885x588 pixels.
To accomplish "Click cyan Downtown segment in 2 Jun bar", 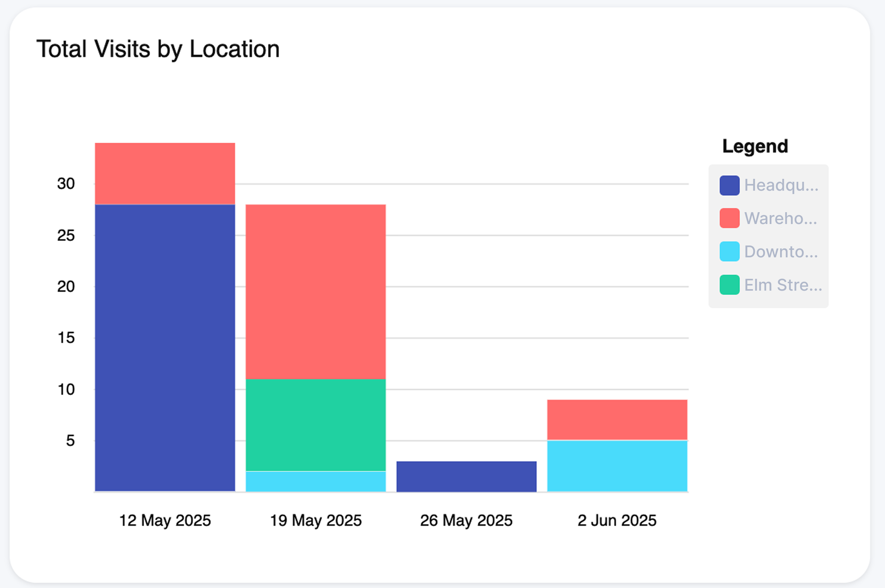I will (617, 465).
